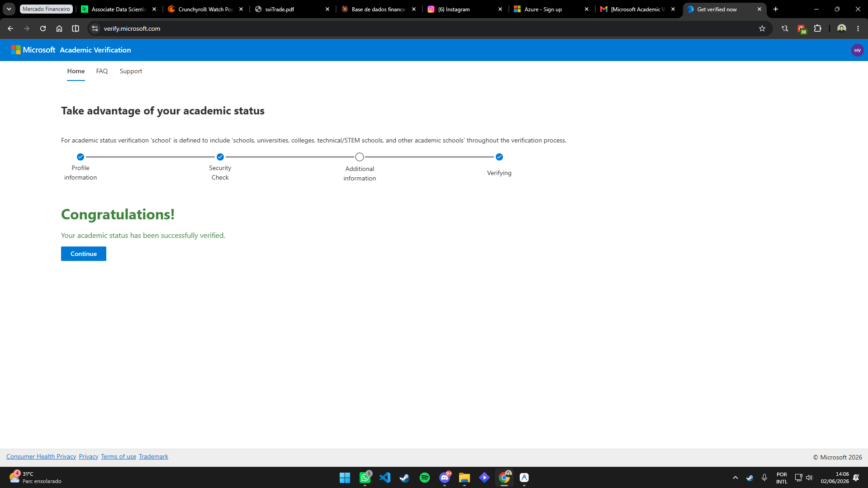Image resolution: width=868 pixels, height=488 pixels.
Task: Open the HV account avatar on the page
Action: tap(857, 50)
